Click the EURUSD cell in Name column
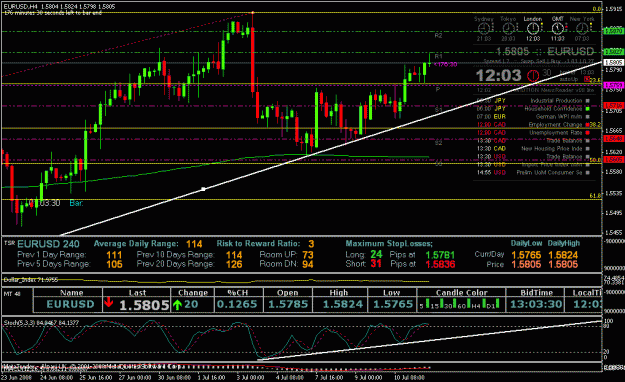 click(71, 304)
